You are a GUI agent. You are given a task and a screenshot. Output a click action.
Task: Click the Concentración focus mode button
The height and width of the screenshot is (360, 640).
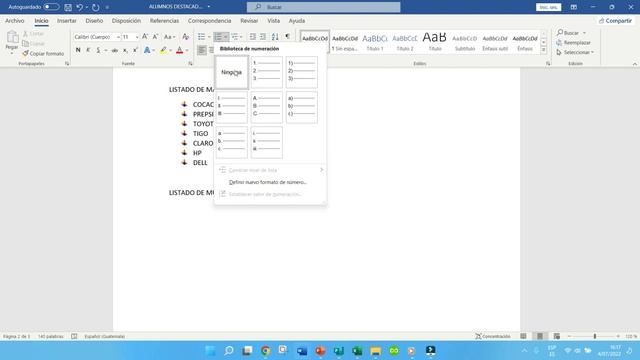point(493,336)
